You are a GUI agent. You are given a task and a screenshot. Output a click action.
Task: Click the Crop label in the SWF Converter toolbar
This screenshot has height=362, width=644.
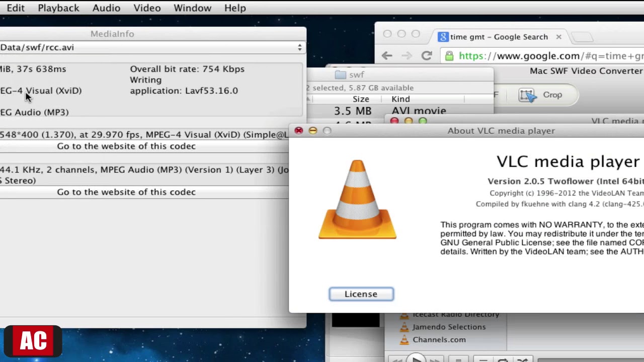click(552, 95)
